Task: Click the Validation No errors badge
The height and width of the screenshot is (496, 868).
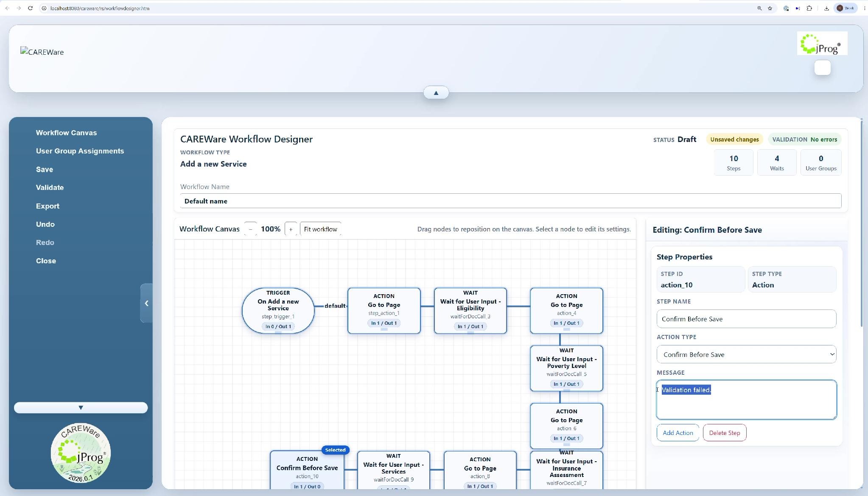Action: (x=804, y=139)
